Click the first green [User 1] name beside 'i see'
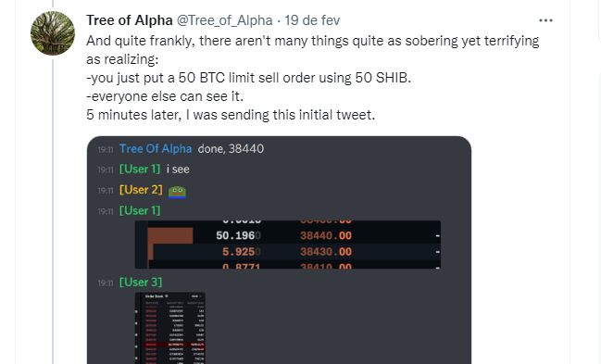601x364 pixels. click(x=140, y=169)
